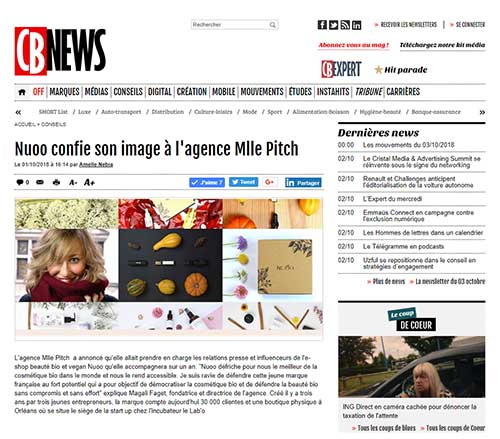Increase text size with A+ icon

89,182
